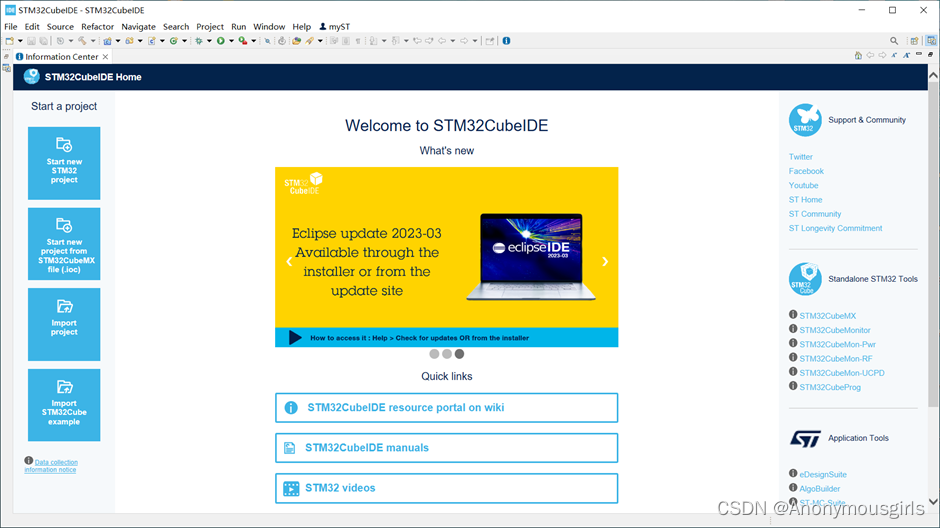Click the Open Perspective icon
940x528 pixels.
coord(914,41)
